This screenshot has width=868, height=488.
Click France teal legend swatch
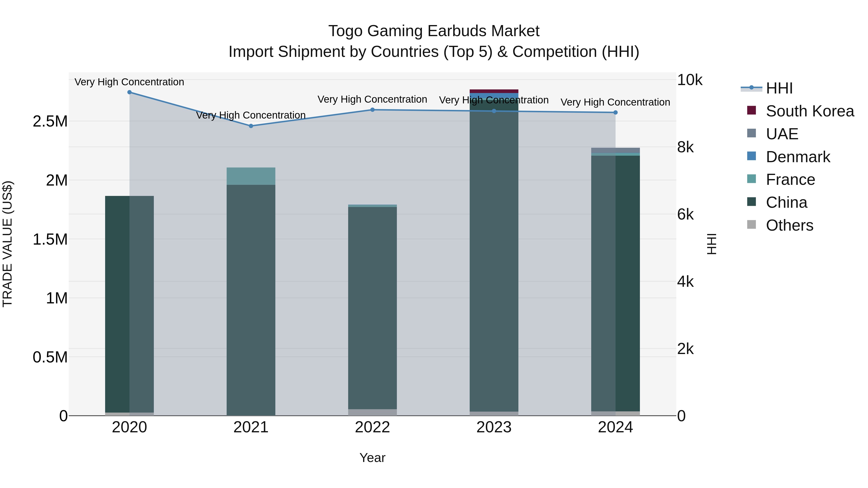(x=751, y=179)
